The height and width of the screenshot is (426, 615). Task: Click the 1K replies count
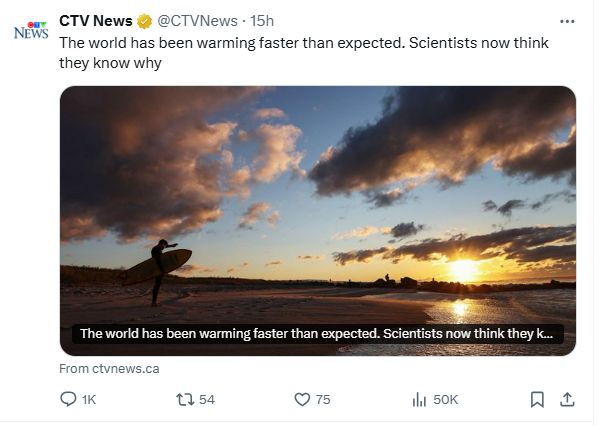click(89, 400)
